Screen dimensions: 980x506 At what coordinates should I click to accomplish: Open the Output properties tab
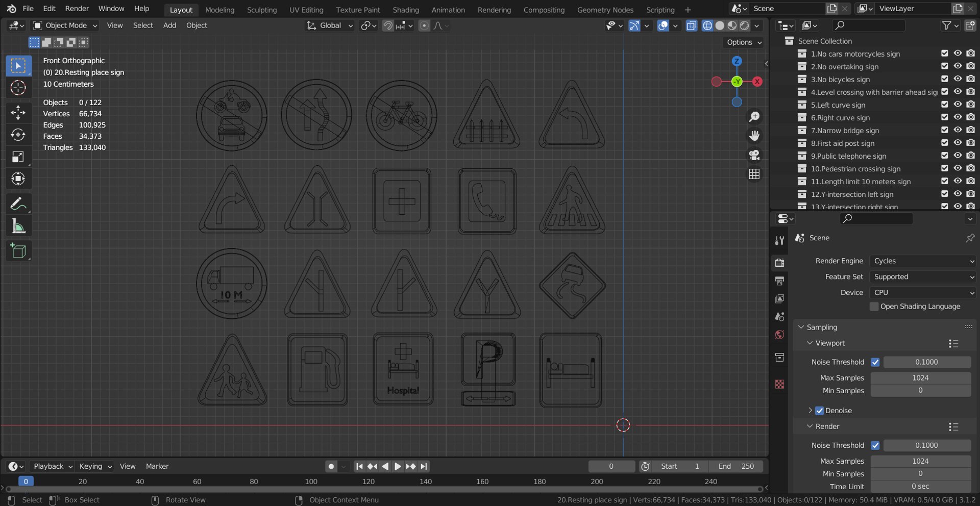779,281
